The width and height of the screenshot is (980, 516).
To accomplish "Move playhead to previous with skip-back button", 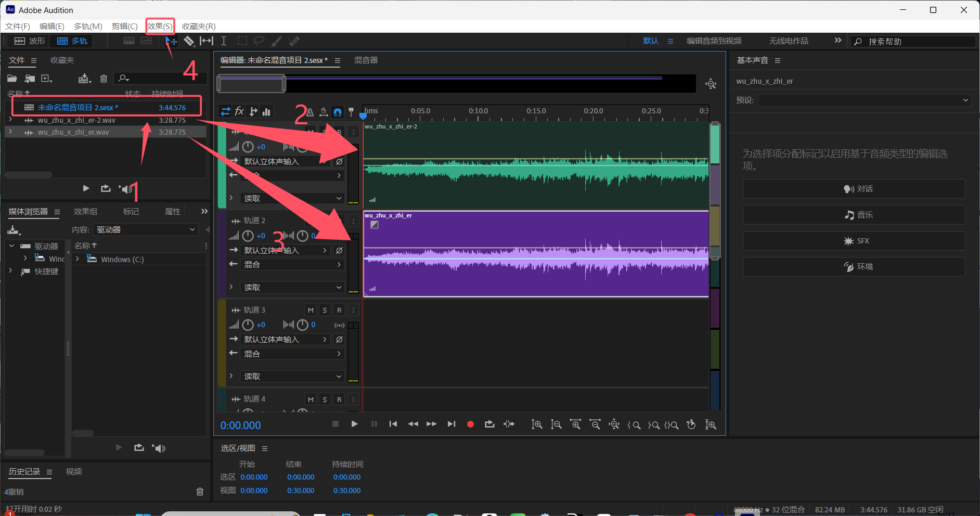I will pyautogui.click(x=393, y=424).
